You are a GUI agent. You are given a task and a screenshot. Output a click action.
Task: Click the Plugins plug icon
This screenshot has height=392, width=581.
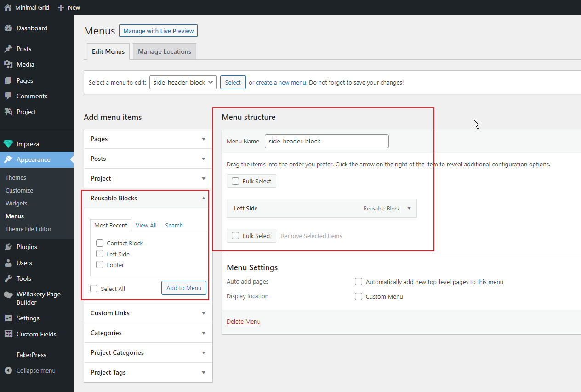8,247
